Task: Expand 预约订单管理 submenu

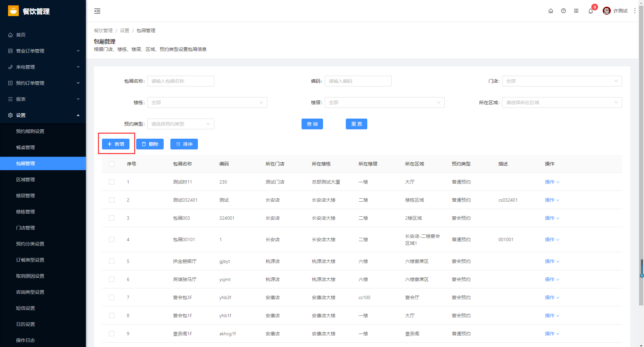Action: [78, 83]
